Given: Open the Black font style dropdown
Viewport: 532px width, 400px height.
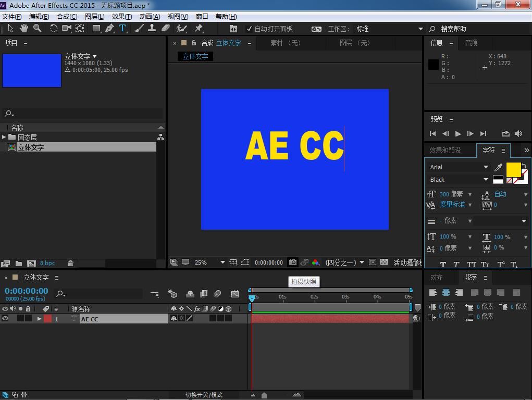Looking at the screenshot, I should click(x=486, y=180).
